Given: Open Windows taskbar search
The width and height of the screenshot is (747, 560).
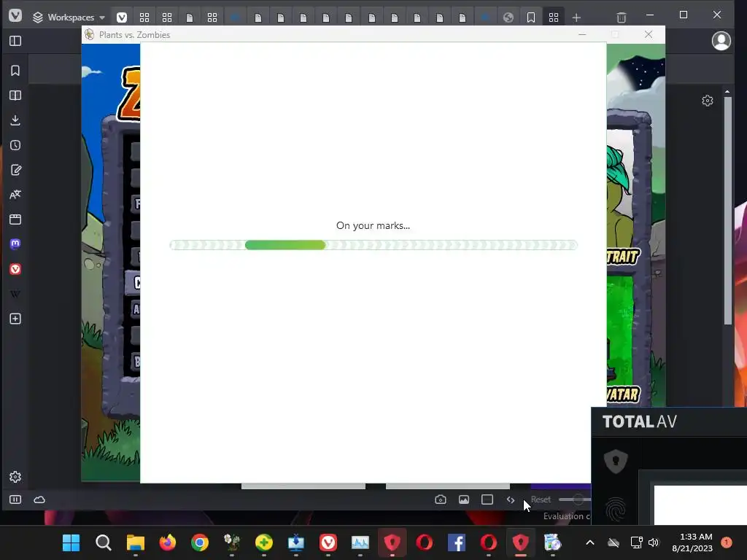Looking at the screenshot, I should point(104,542).
